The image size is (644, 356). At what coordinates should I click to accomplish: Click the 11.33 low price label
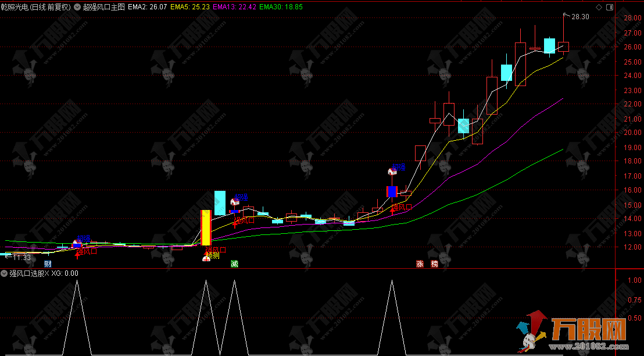[x=22, y=257]
